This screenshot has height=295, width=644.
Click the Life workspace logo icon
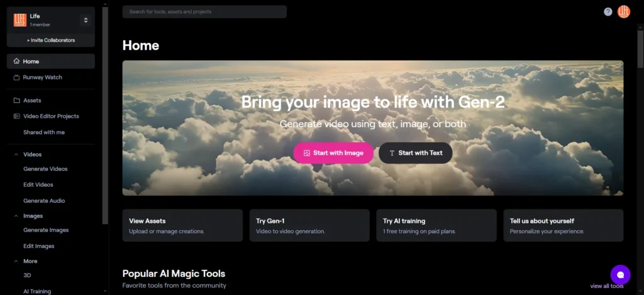[x=19, y=20]
